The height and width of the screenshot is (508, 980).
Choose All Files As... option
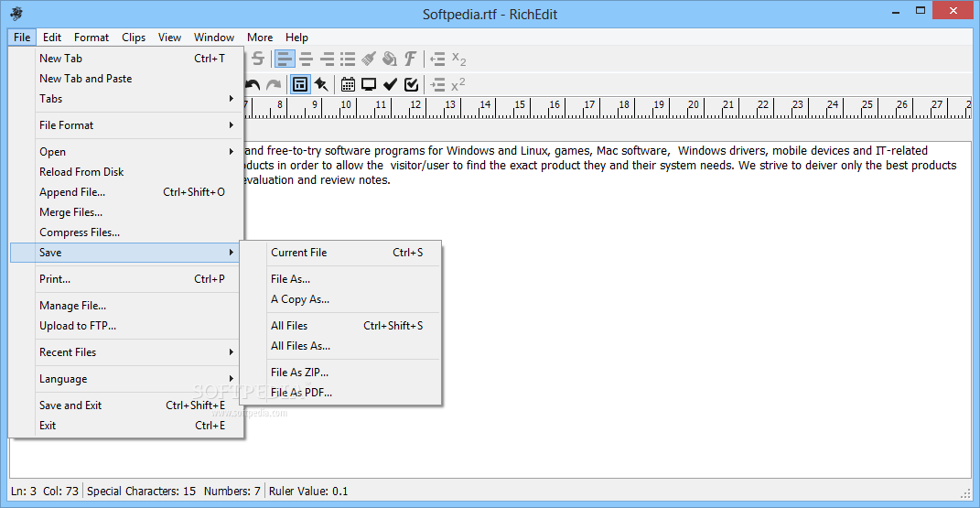point(341,346)
